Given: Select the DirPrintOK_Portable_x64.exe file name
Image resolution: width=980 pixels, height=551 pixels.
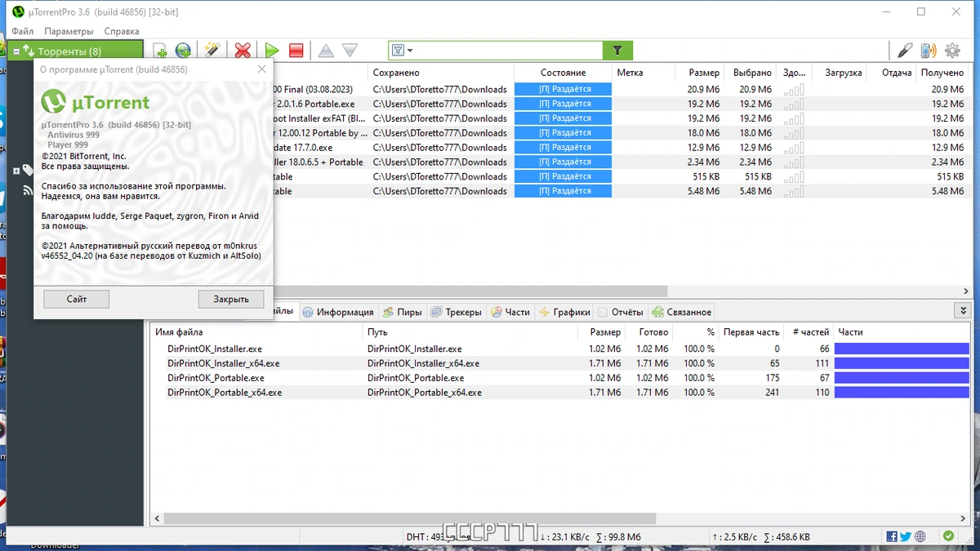Looking at the screenshot, I should tap(225, 393).
